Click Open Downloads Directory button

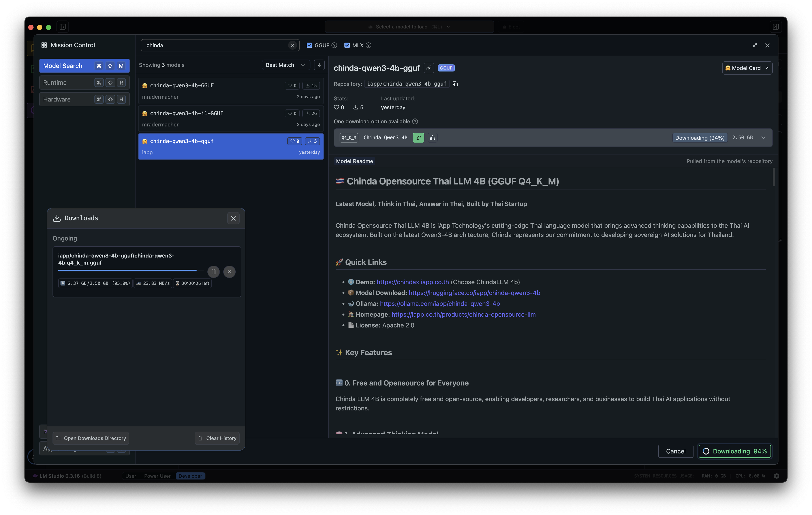[91, 438]
